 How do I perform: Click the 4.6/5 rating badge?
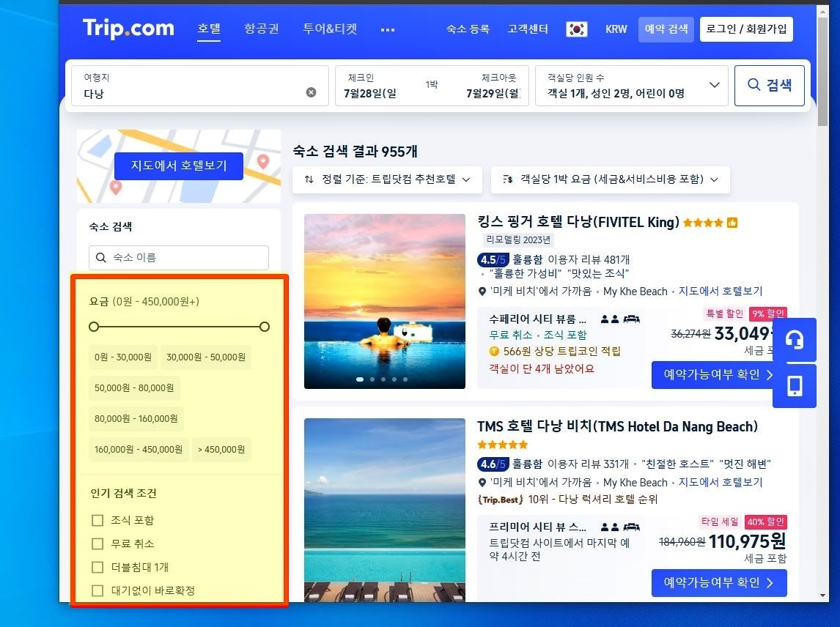[493, 464]
